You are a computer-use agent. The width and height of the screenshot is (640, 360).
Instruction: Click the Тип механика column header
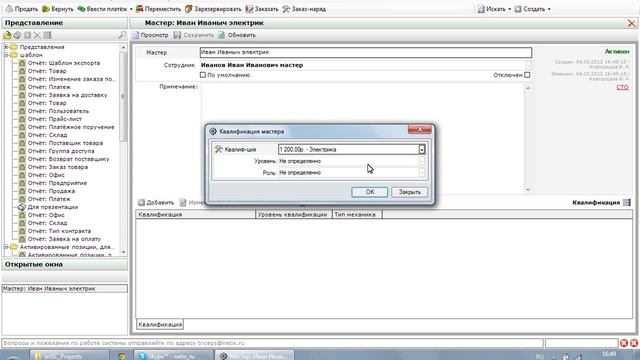point(357,214)
